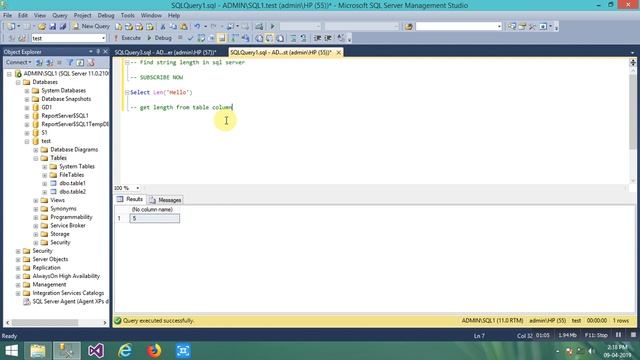The height and width of the screenshot is (360, 640).
Task: Expand the System Databases folder
Action: (27, 91)
